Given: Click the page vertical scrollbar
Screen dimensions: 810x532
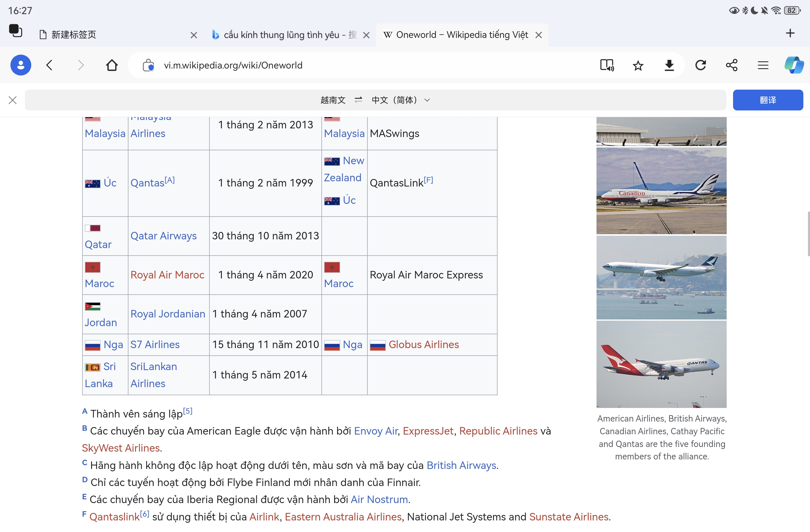Looking at the screenshot, I should 808,234.
